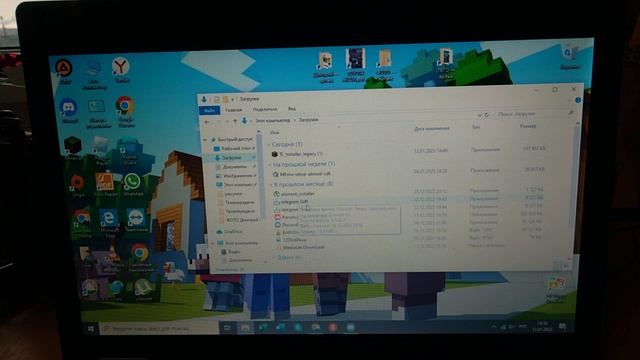Select the This PC desktop icon
Image resolution: width=640 pixels, height=360 pixels.
(x=94, y=75)
